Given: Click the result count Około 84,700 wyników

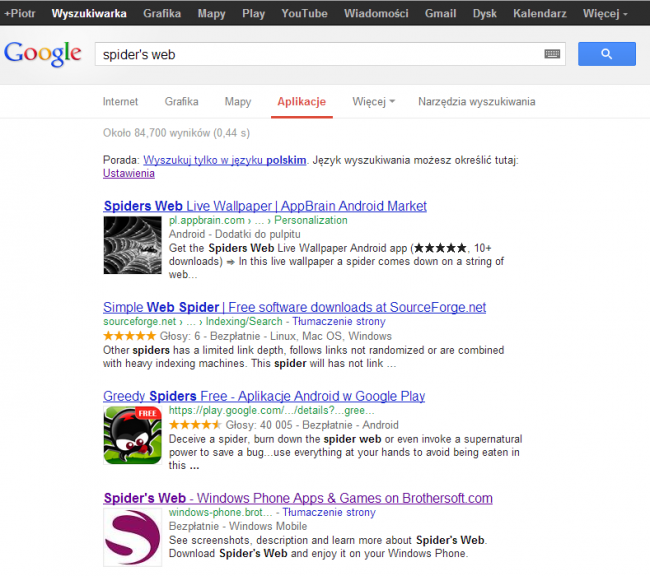Looking at the screenshot, I should pyautogui.click(x=176, y=133).
